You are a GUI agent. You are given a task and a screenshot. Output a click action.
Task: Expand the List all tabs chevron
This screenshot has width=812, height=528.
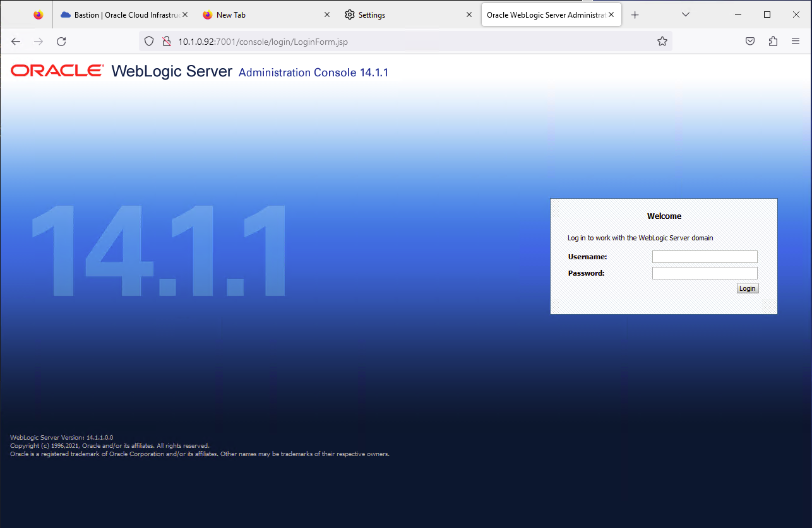pos(686,15)
